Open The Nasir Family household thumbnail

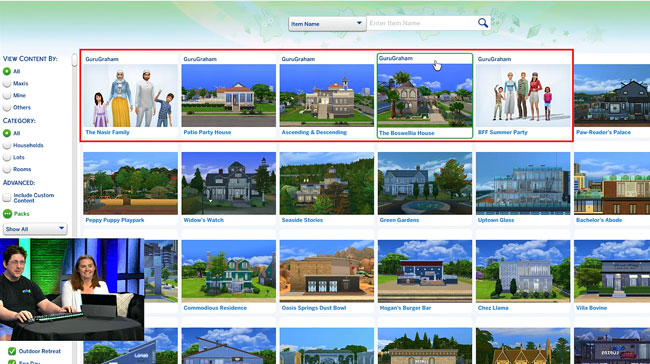click(x=130, y=95)
